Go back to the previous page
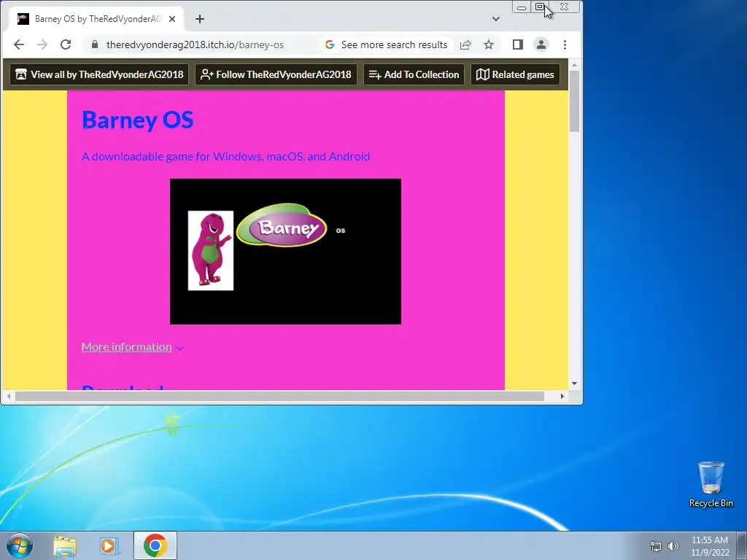747x560 pixels. click(18, 44)
